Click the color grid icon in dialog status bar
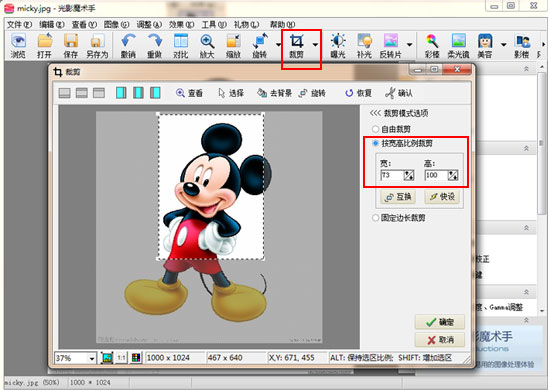The image size is (548, 390). tap(136, 358)
